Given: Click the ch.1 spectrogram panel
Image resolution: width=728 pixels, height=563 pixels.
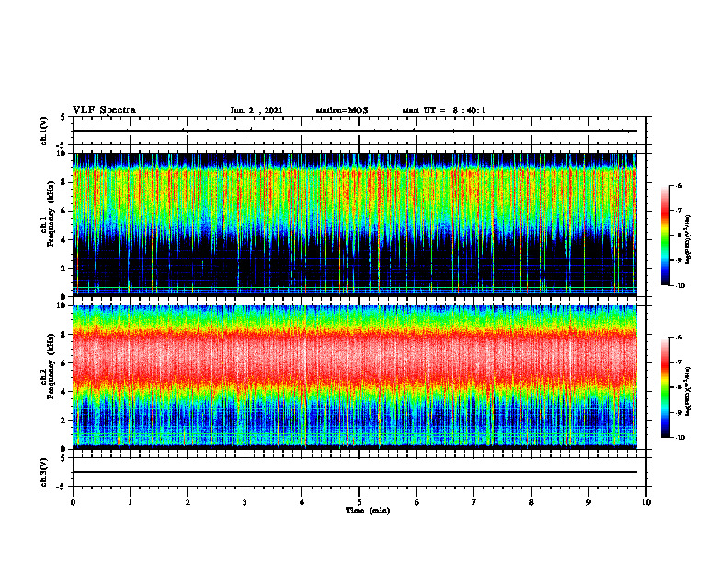Looking at the screenshot, I should coord(355,224).
